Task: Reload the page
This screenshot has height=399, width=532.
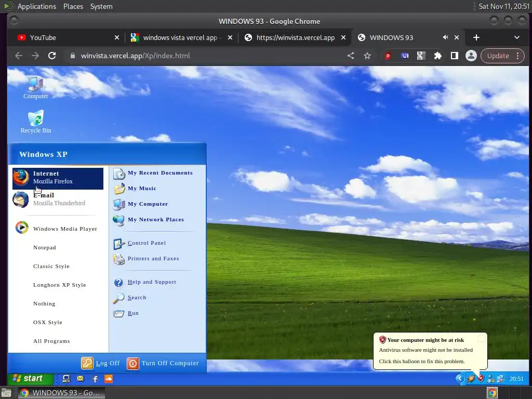Action: pos(52,56)
